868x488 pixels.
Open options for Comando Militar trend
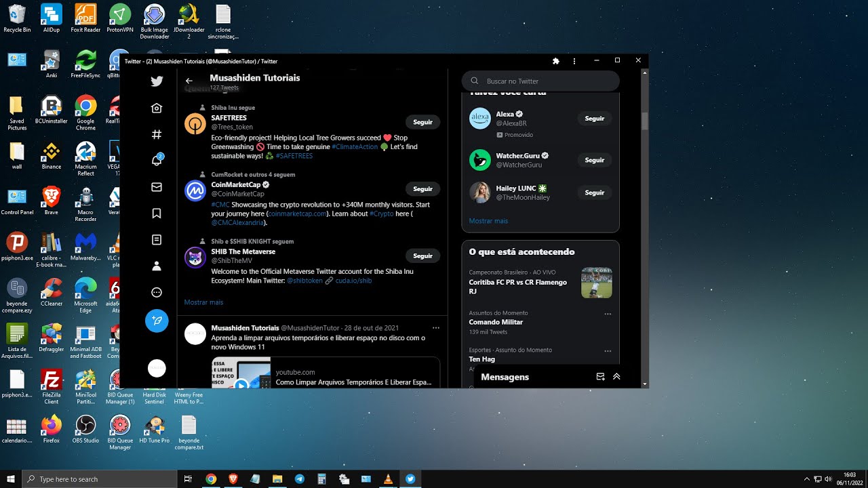[608, 314]
